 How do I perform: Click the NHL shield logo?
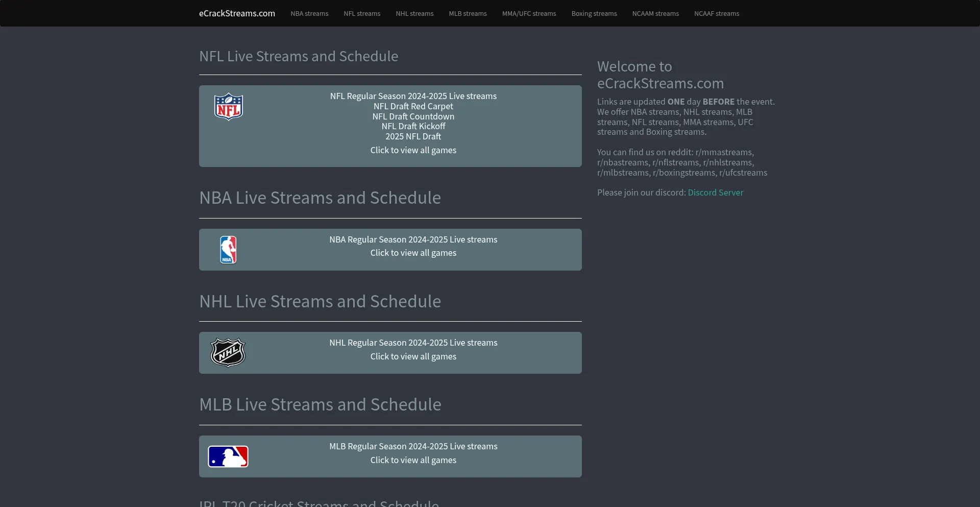pos(228,353)
